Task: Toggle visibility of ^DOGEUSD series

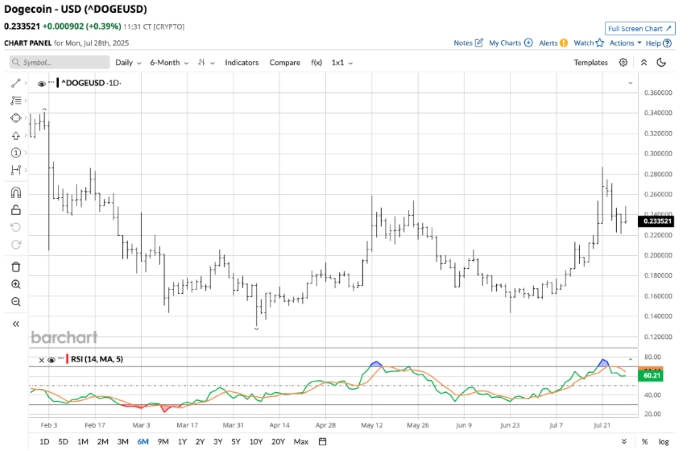Action: [x=42, y=84]
